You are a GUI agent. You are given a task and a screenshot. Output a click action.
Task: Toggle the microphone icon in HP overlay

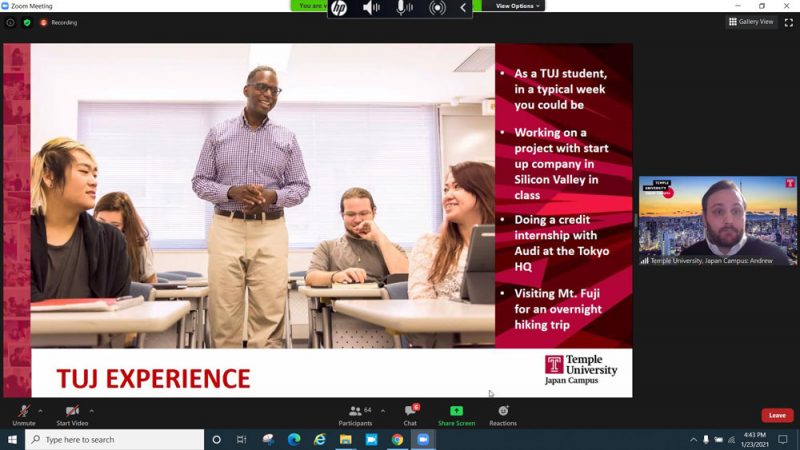pos(404,8)
